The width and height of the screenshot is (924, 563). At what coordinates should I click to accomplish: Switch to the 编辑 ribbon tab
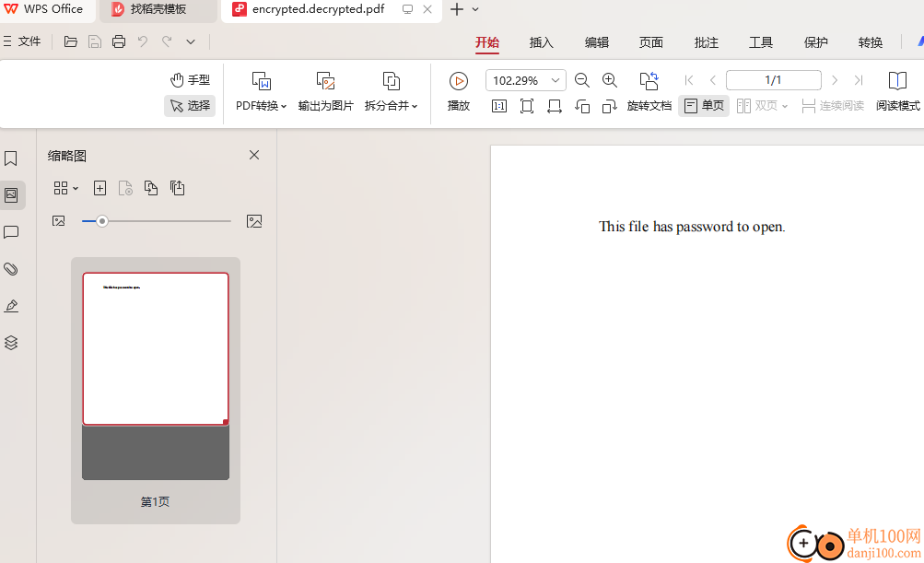point(597,42)
